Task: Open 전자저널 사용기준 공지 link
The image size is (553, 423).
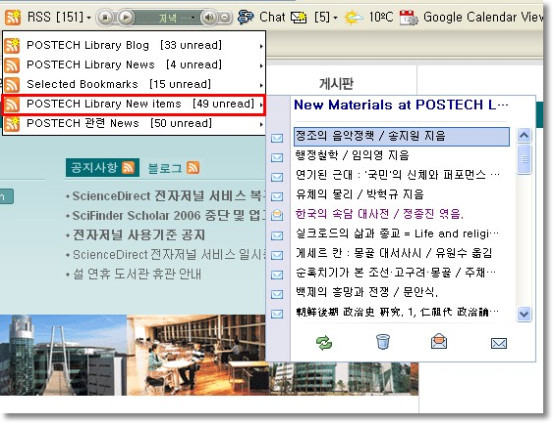Action: tap(139, 235)
